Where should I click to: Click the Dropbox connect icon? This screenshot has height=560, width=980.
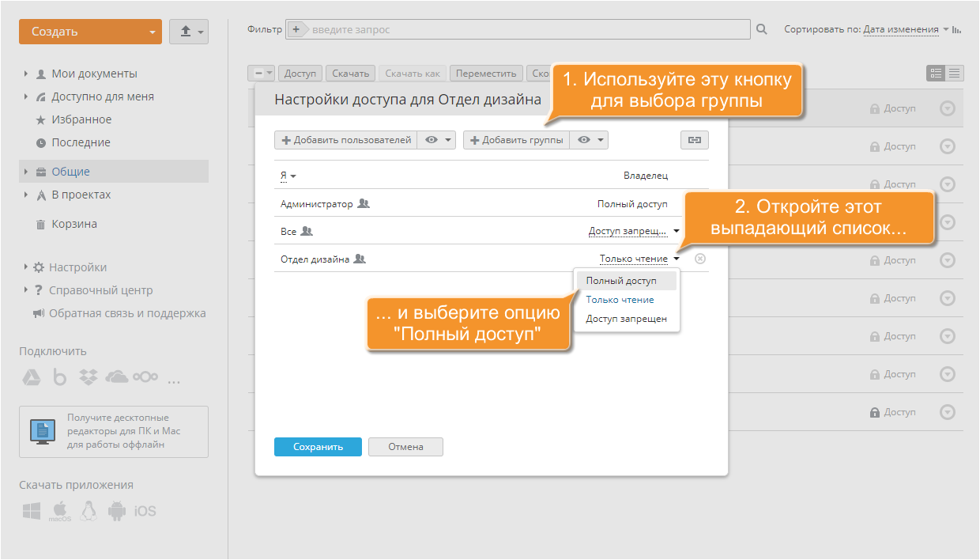(x=89, y=378)
